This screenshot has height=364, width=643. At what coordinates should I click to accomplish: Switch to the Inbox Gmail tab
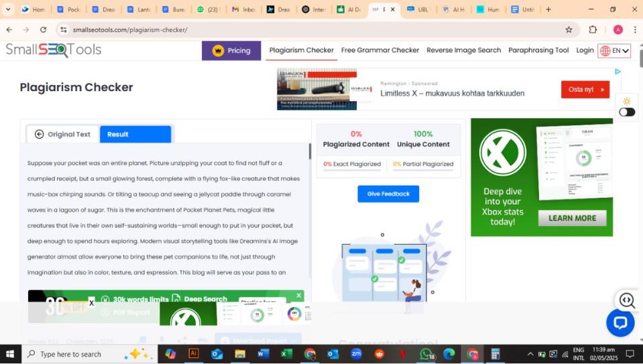click(x=244, y=9)
